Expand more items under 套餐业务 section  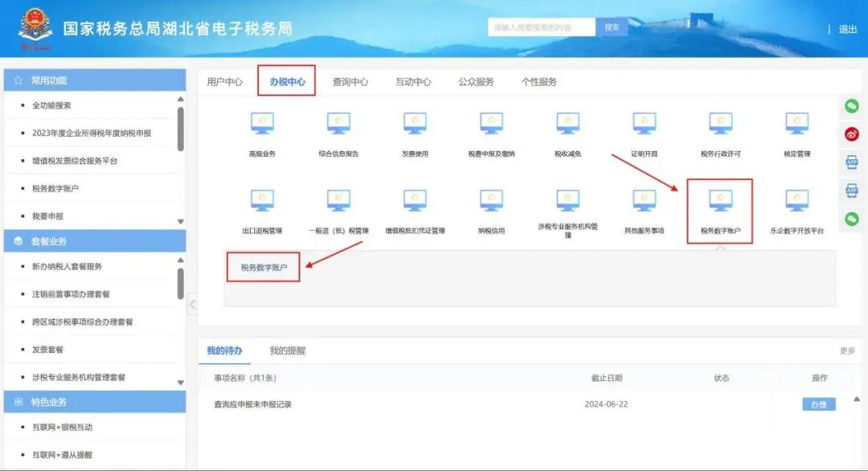tap(182, 382)
